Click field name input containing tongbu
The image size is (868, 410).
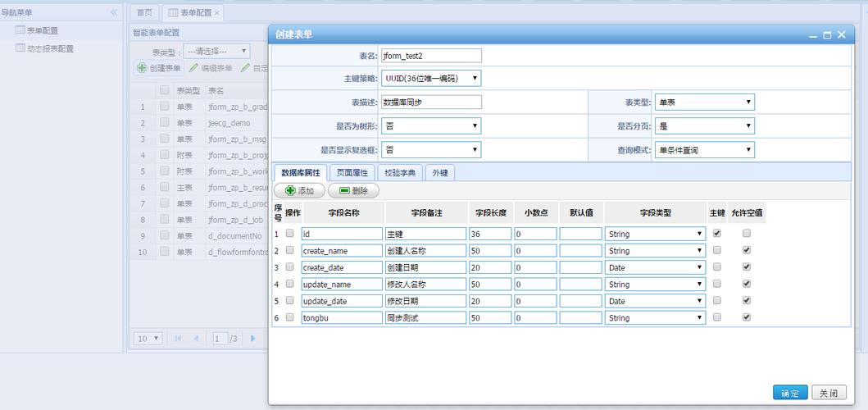[342, 317]
